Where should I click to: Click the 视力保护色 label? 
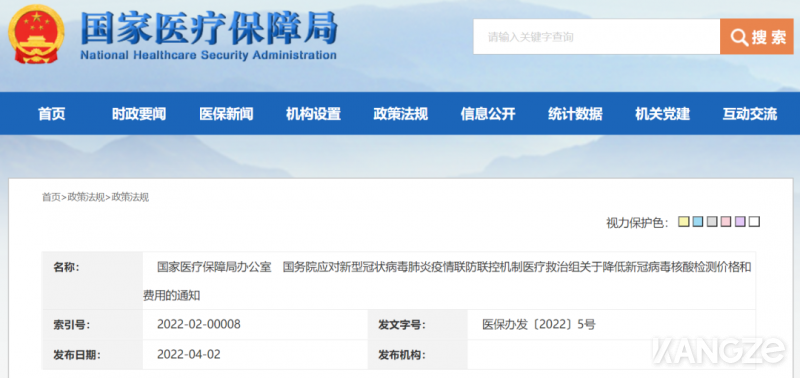(637, 223)
